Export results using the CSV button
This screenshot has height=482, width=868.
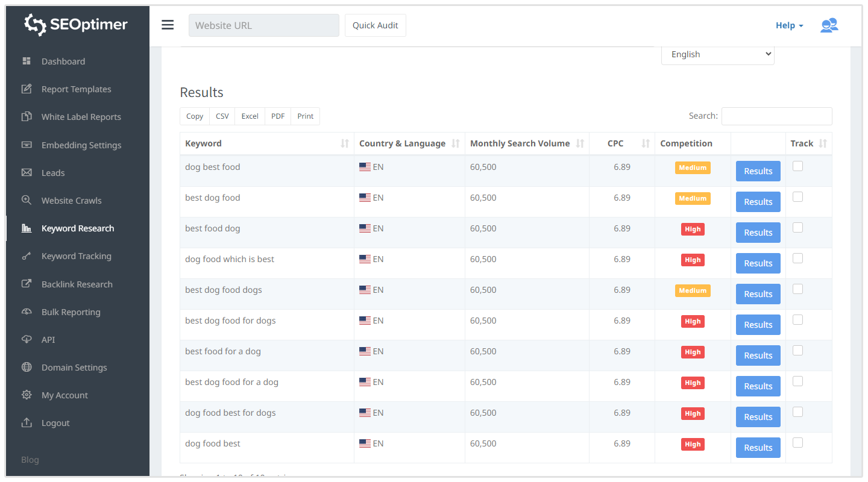click(222, 116)
